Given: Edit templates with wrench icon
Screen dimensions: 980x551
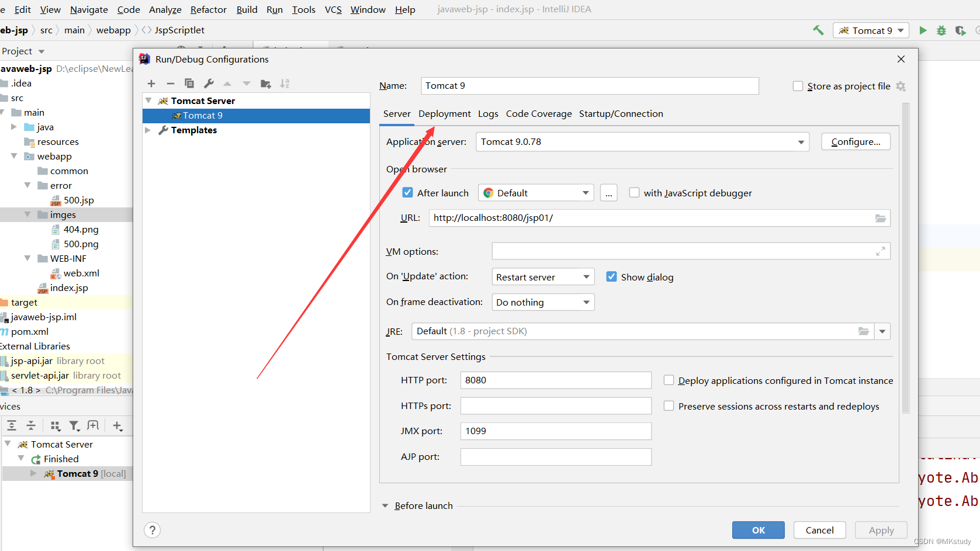Looking at the screenshot, I should 208,84.
